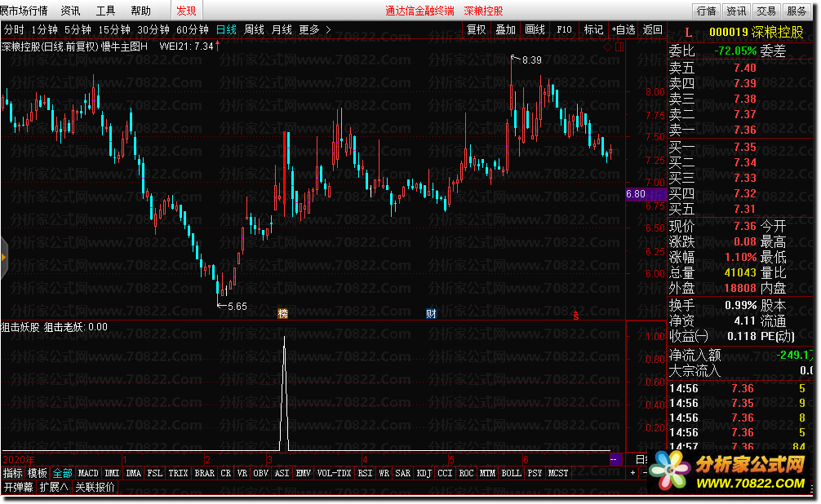
Task: Select the VOL-TDX indicator
Action: (x=334, y=473)
